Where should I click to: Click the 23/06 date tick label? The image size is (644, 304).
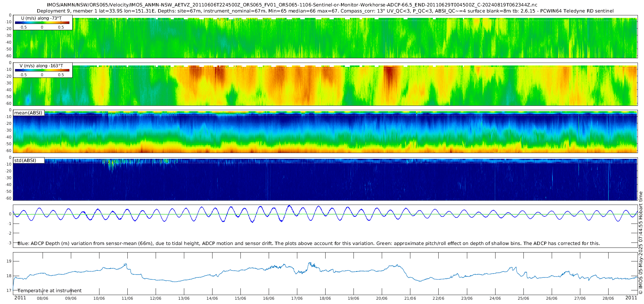[467, 298]
